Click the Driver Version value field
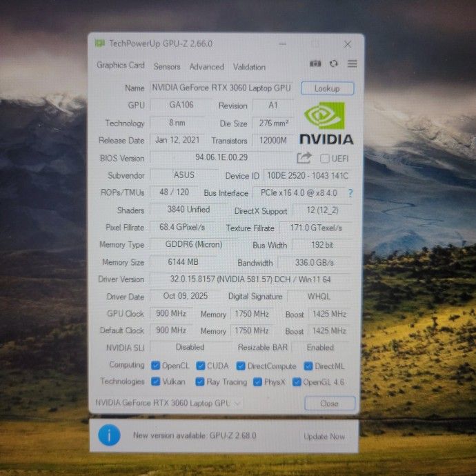The width and height of the screenshot is (476, 476). tap(250, 279)
